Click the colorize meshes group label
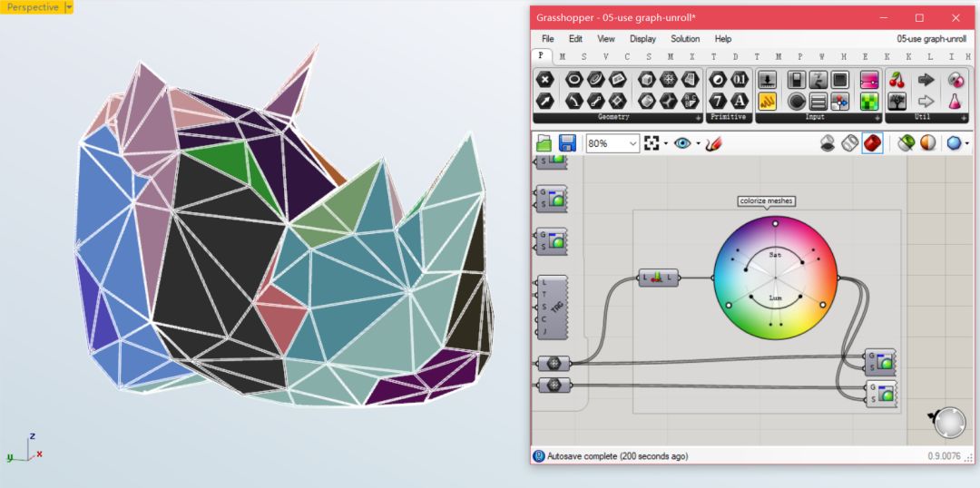 [767, 200]
